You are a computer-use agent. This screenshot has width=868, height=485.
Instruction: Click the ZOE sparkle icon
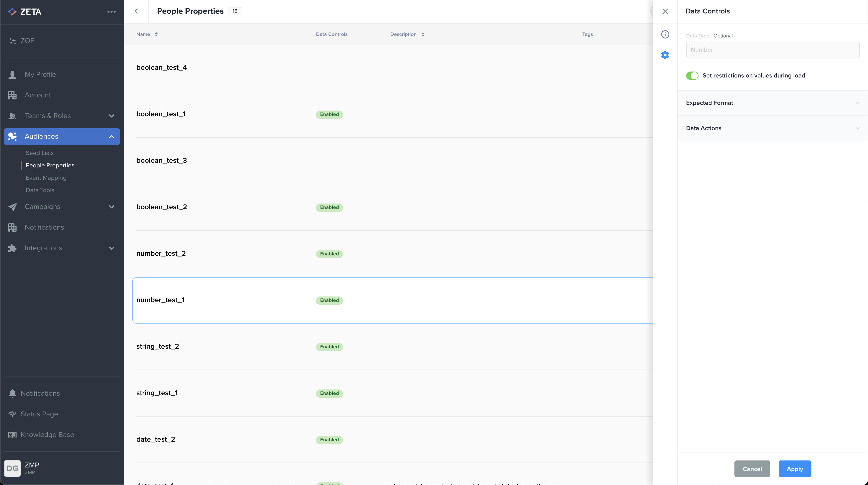click(x=12, y=41)
